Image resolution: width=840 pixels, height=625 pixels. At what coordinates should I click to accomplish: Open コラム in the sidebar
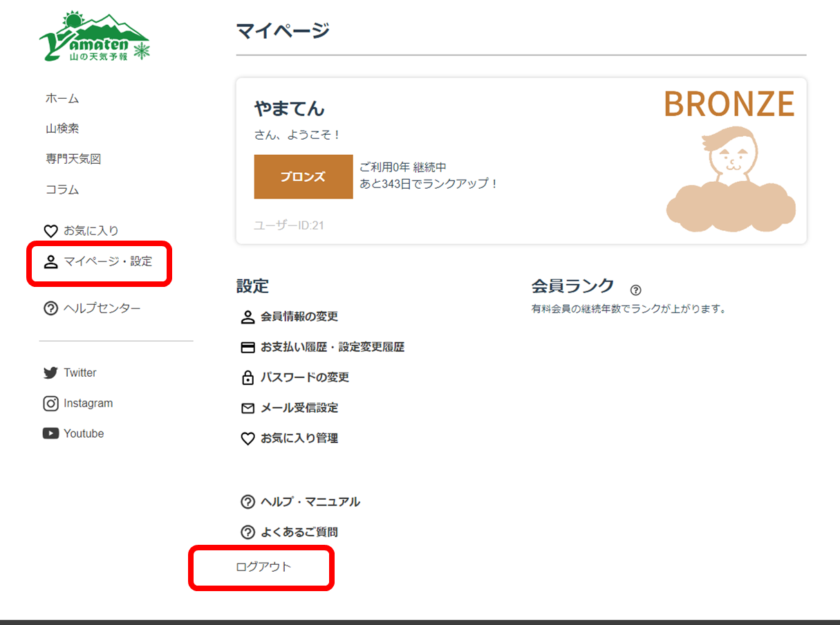coord(62,189)
